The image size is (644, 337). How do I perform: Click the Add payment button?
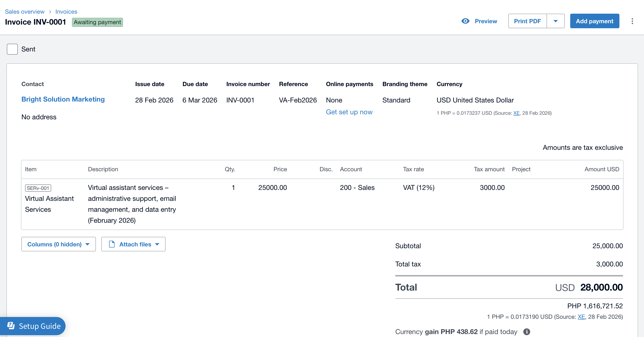click(594, 21)
